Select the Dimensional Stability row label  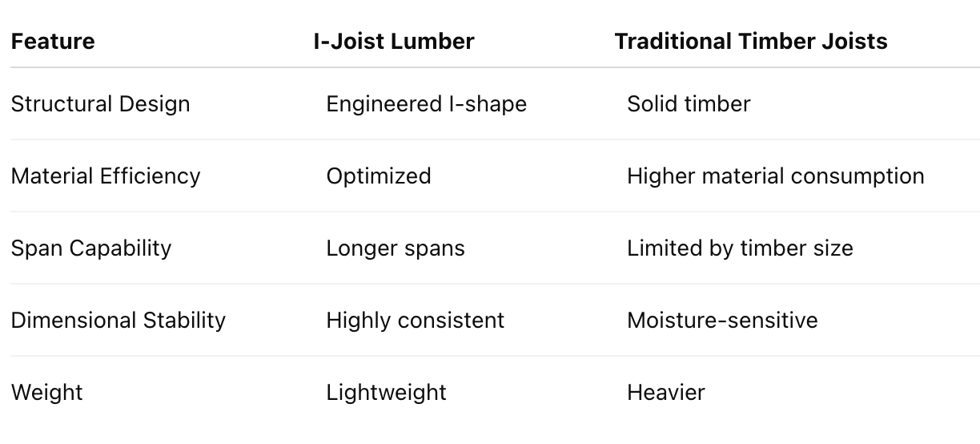[x=118, y=321]
